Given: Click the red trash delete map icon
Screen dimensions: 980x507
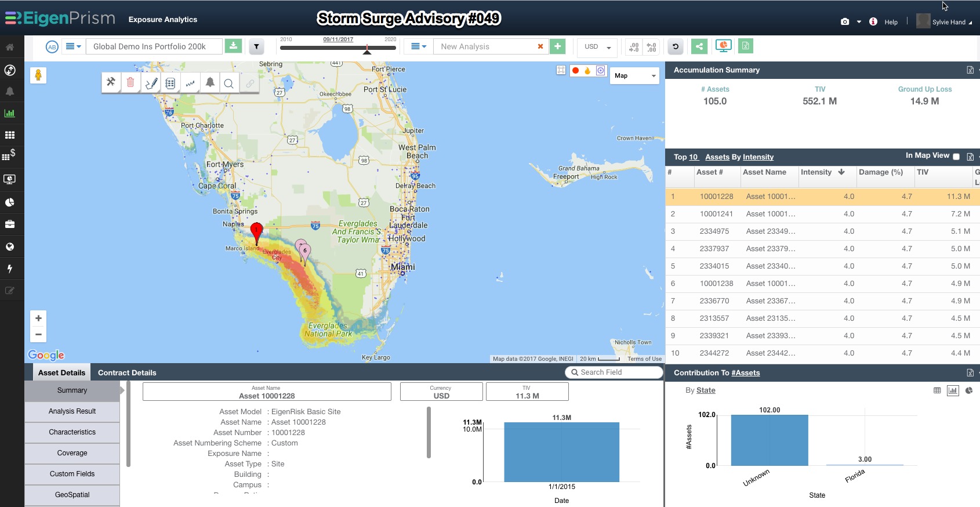Looking at the screenshot, I should click(130, 83).
